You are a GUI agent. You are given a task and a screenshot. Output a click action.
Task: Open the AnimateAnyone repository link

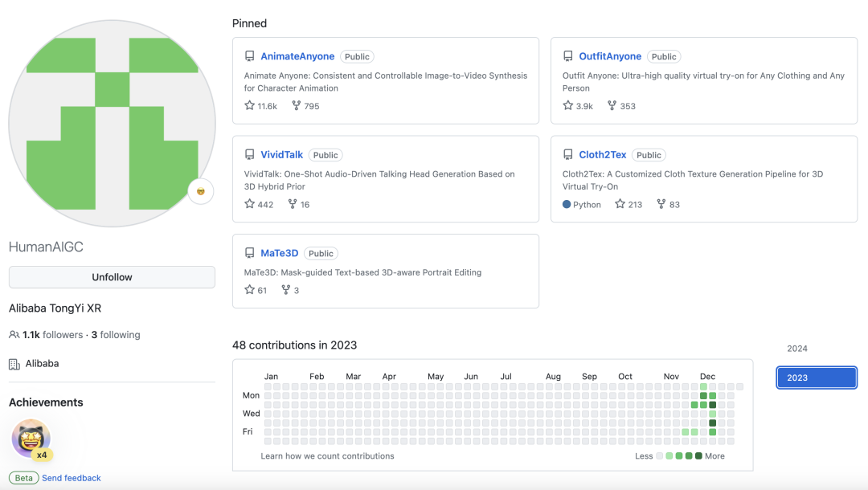297,56
